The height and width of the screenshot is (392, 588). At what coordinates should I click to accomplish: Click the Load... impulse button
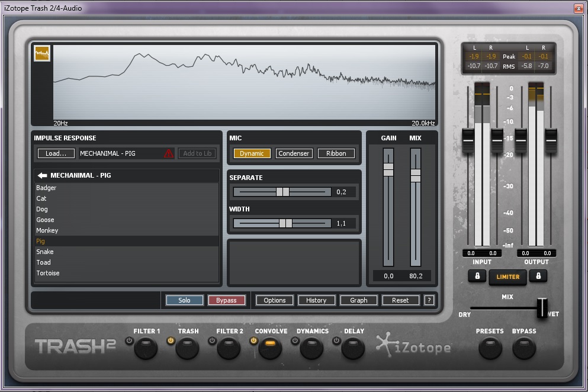pos(56,153)
